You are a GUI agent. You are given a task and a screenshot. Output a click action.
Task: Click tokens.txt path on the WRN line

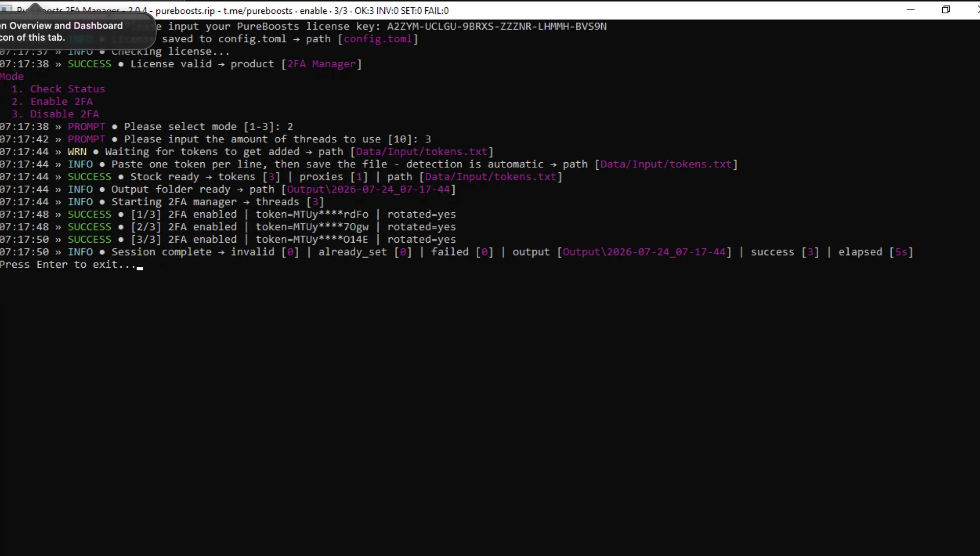point(422,152)
